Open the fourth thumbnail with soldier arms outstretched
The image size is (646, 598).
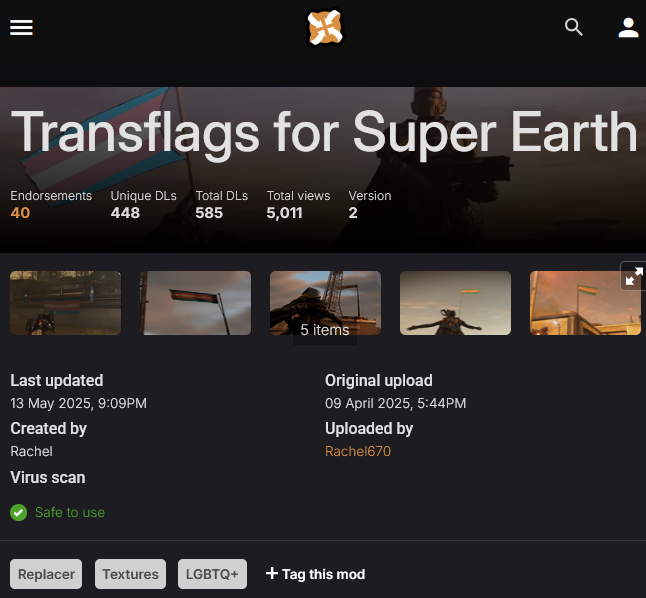point(455,303)
